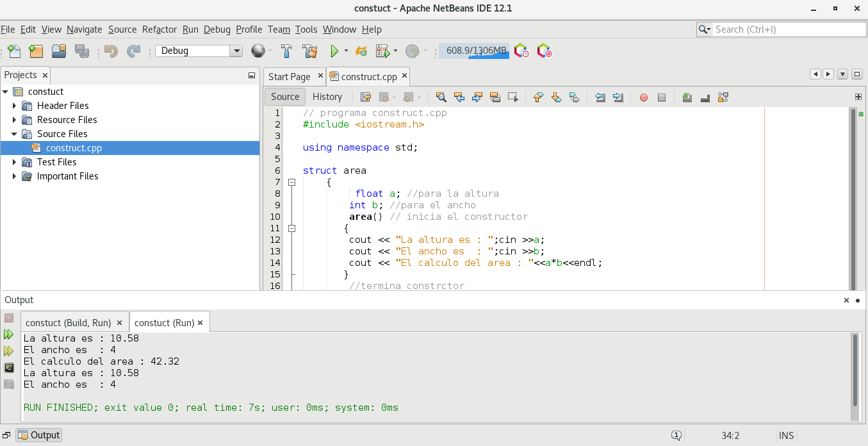Expand the Header Files tree node
Screen dimensions: 868x446
[x=15, y=106]
